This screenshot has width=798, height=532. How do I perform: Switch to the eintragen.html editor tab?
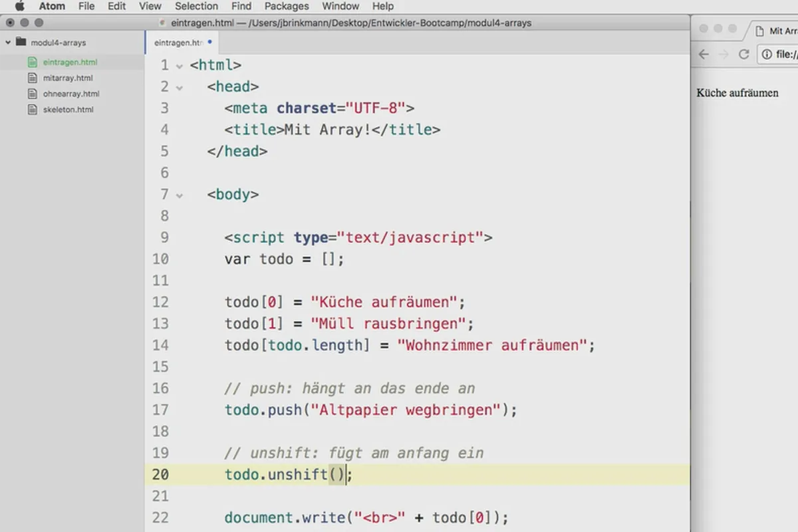click(x=182, y=43)
